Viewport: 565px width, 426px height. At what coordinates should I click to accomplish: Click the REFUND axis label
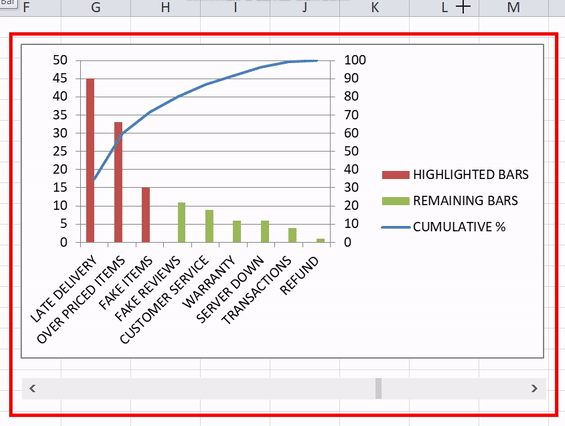[x=299, y=275]
